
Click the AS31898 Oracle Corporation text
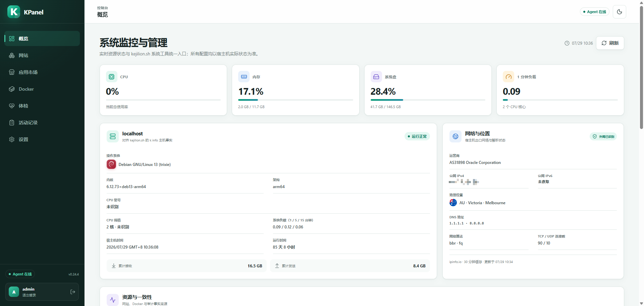pos(475,163)
